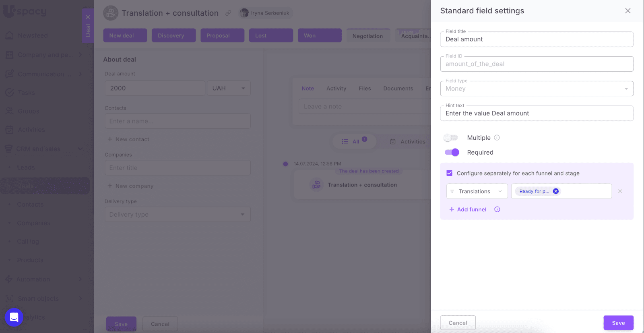Delete the Translations funnel row

pos(620,191)
